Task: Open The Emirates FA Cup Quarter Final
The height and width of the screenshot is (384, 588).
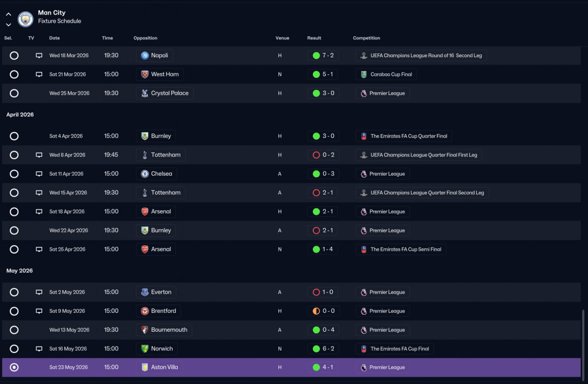Action: point(403,136)
